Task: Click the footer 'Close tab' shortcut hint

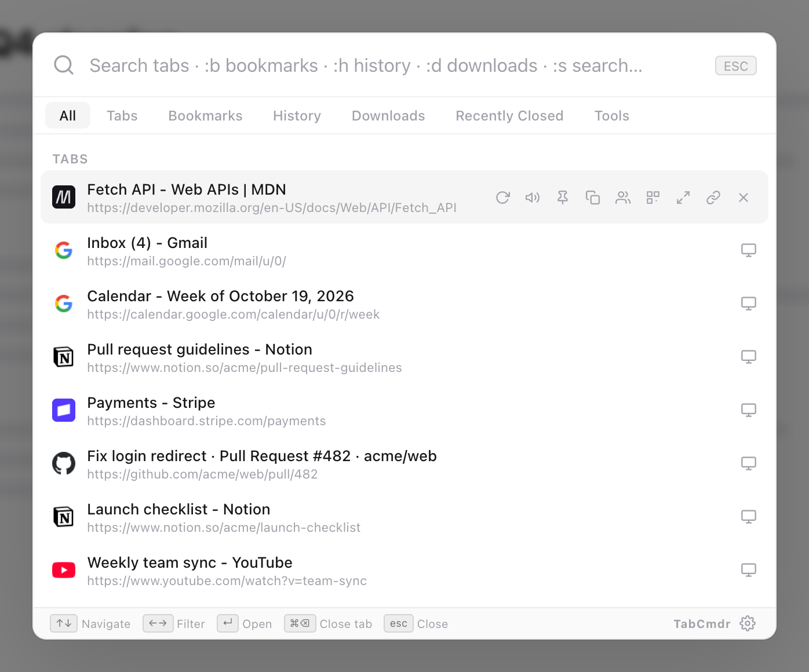Action: tap(328, 623)
